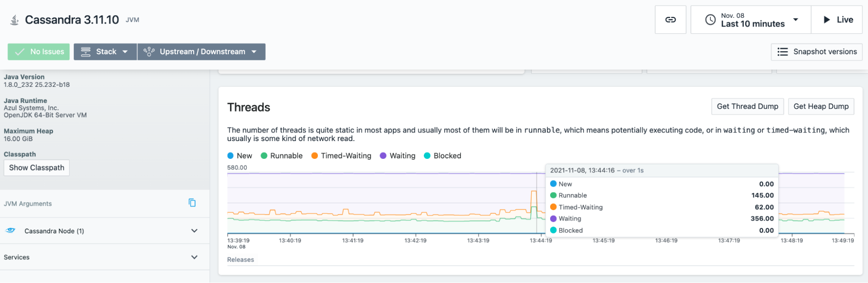Open the Last 10 minutes time range dropdown
Viewport: 868px width, 283px height.
(x=752, y=20)
